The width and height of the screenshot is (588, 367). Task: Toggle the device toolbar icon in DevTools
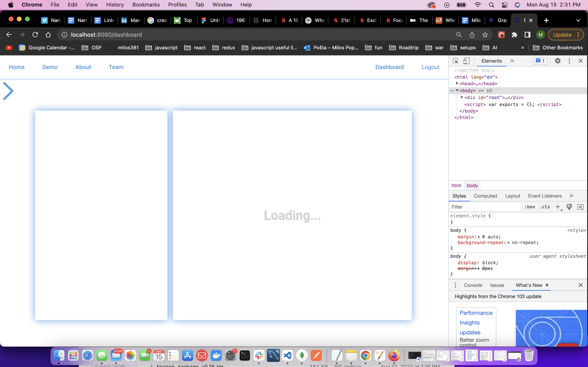tap(466, 61)
